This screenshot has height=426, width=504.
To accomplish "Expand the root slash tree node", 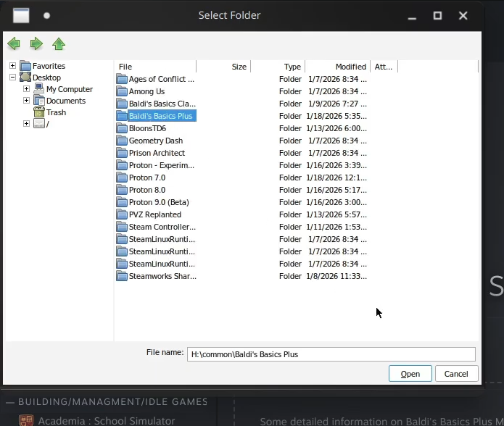I will [x=26, y=124].
